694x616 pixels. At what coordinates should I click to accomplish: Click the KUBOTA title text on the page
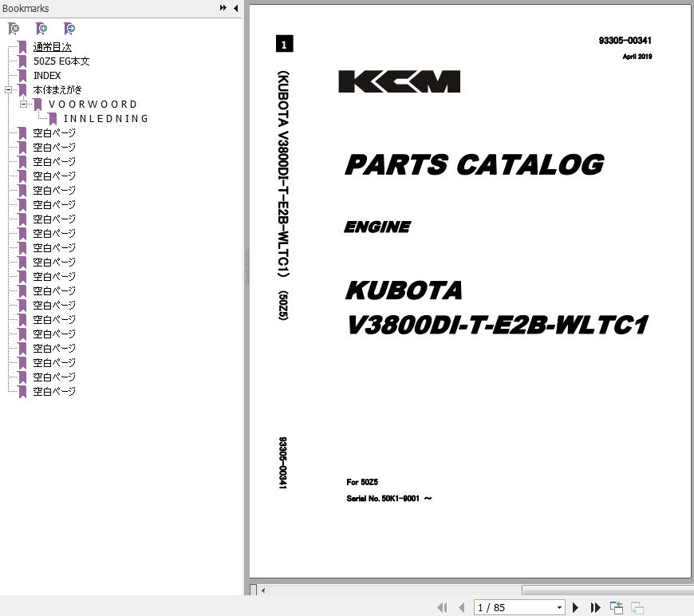coord(404,290)
